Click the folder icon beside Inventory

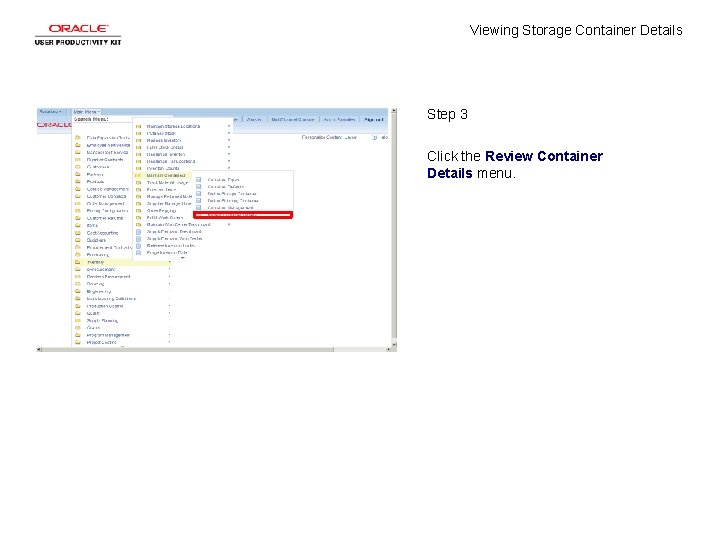point(78,262)
